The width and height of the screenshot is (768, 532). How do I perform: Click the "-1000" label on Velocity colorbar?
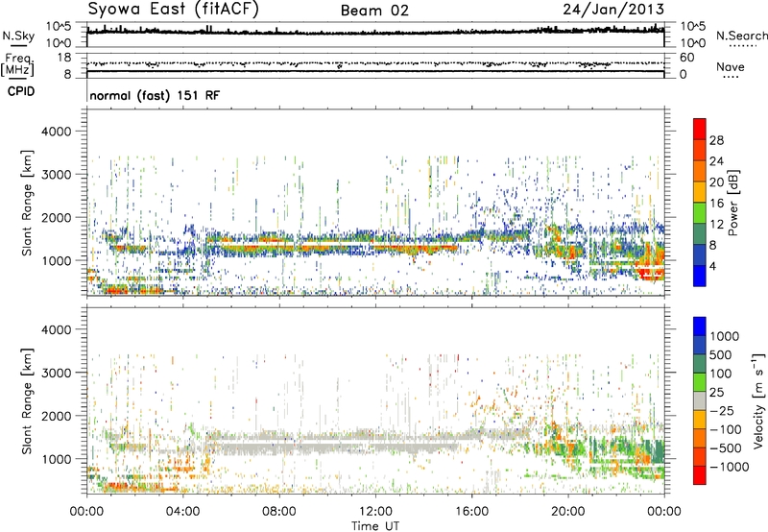click(729, 467)
